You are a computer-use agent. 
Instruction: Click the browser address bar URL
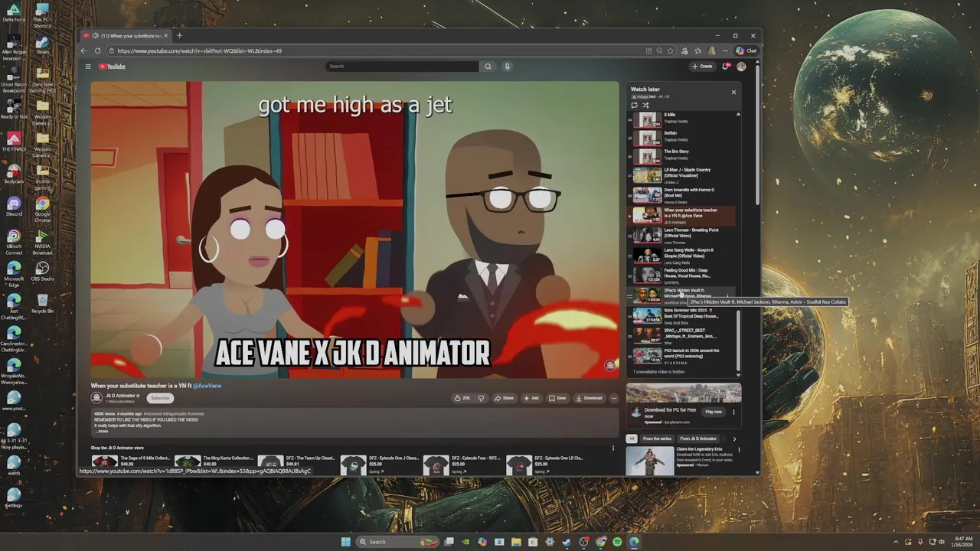pyautogui.click(x=199, y=51)
